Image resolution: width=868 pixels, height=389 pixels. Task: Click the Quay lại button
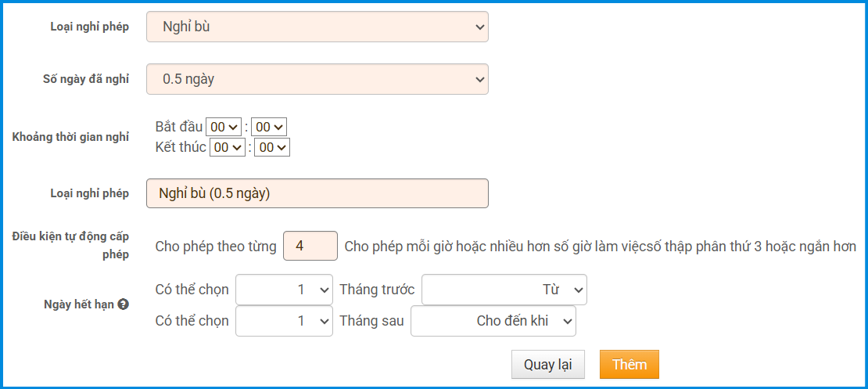click(547, 365)
